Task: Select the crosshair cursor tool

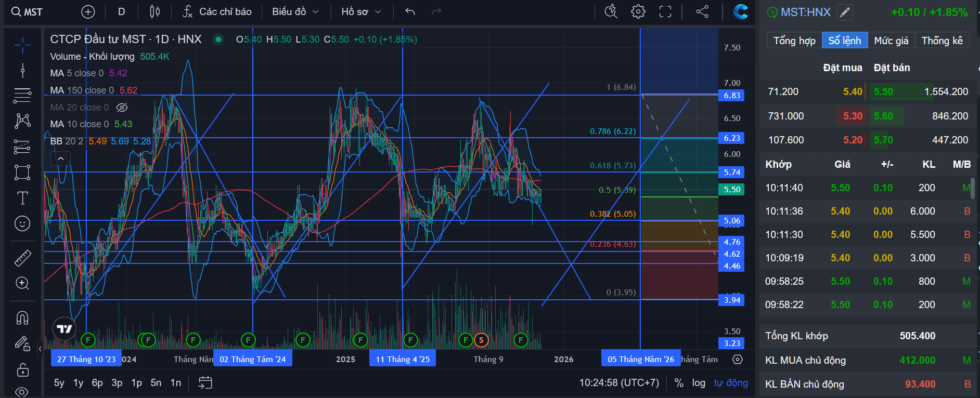Action: 22,45
